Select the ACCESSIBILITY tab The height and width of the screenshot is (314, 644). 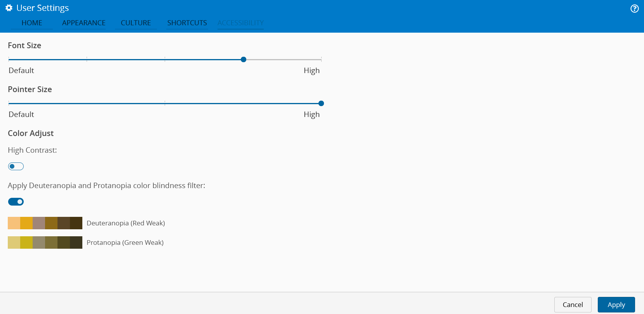240,23
